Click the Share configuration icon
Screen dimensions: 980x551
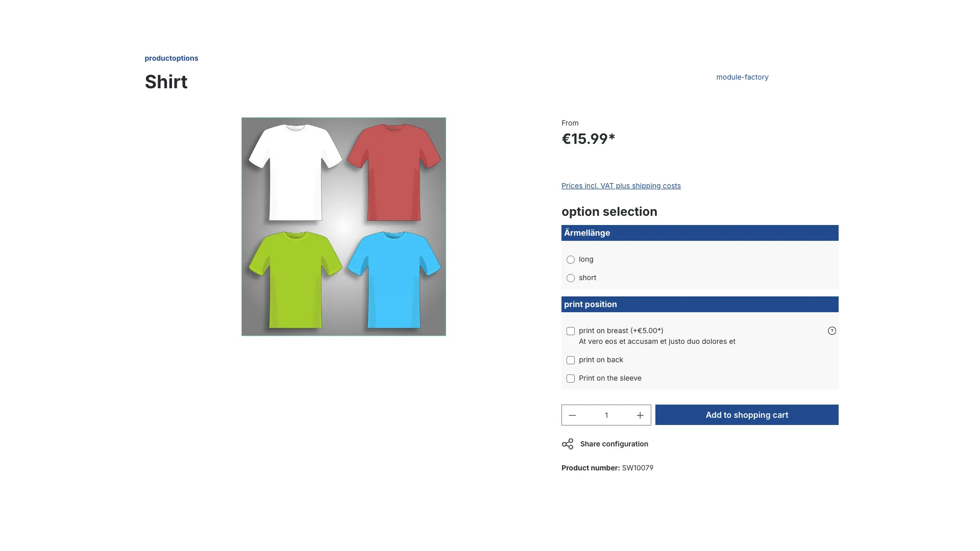567,444
